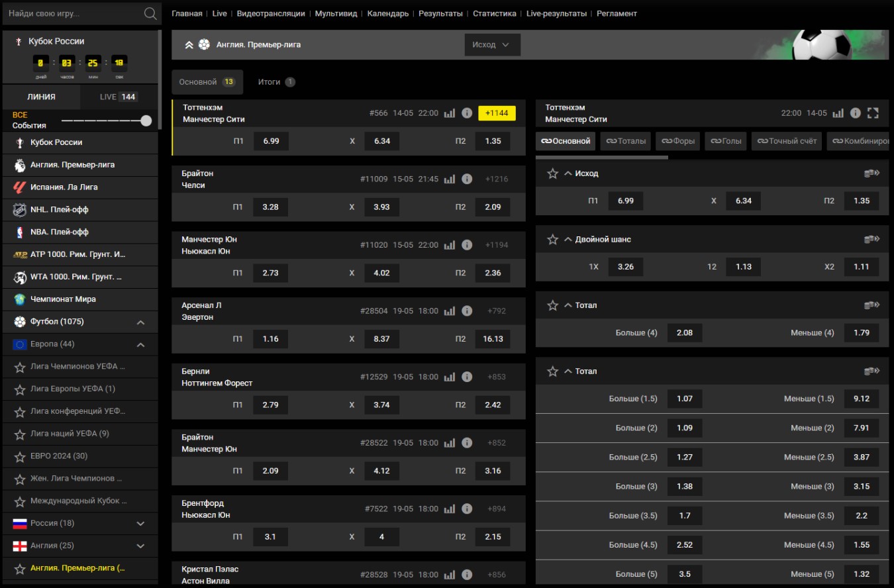Open Кубок России sidebar item
The image size is (894, 588).
tap(80, 142)
